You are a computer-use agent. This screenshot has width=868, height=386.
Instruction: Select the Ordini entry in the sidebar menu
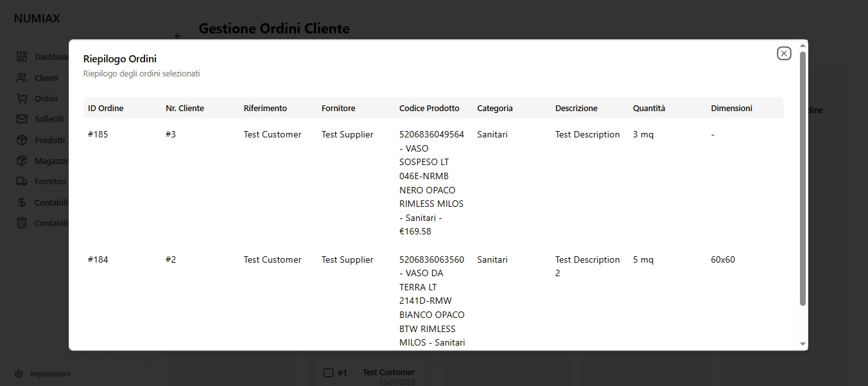[46, 98]
